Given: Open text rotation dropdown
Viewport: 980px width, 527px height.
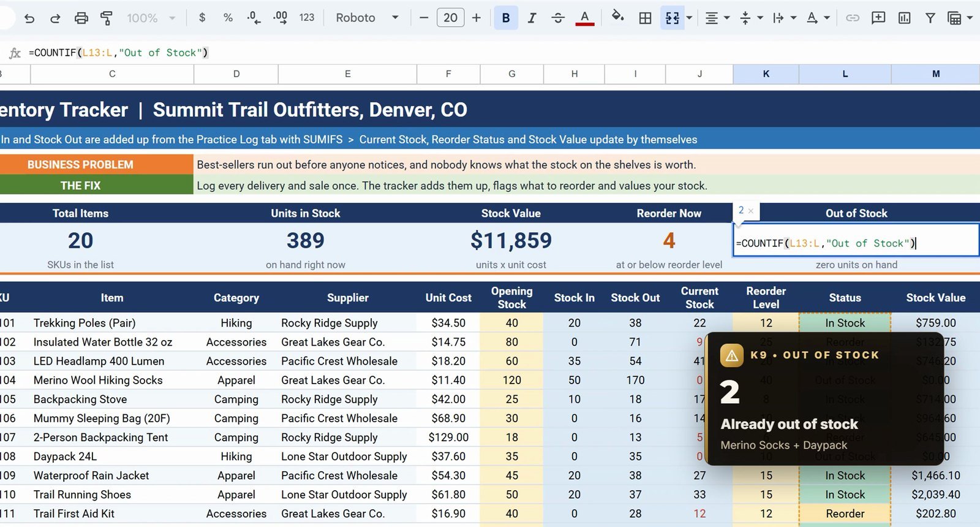Looking at the screenshot, I should (x=817, y=18).
